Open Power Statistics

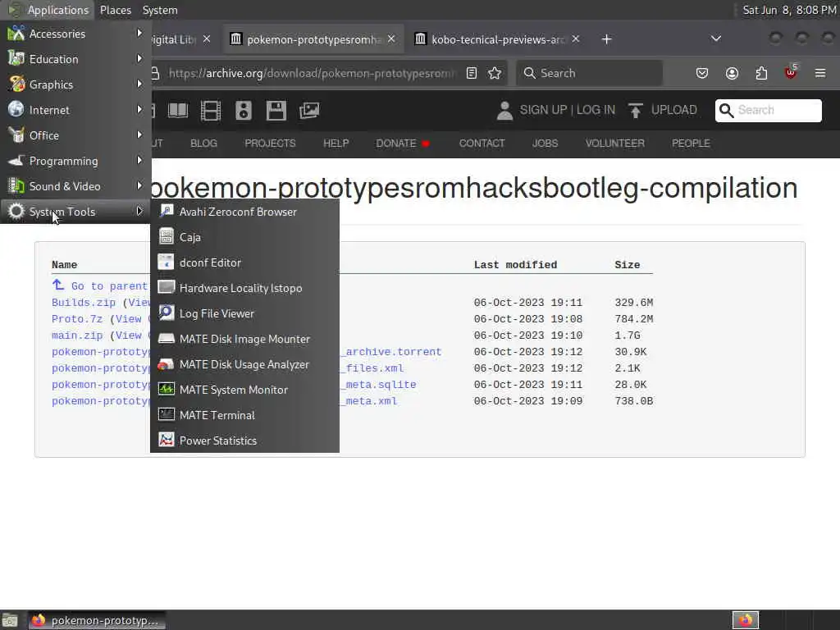click(x=244, y=441)
